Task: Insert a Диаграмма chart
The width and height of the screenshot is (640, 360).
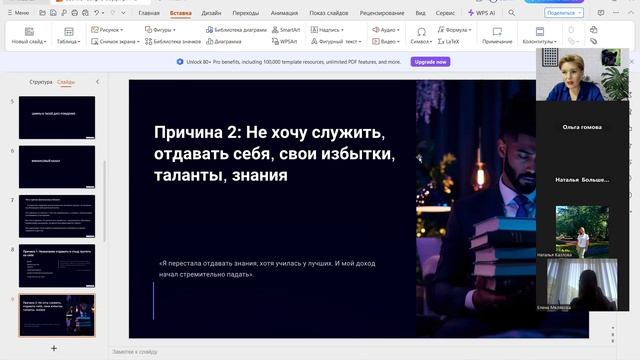Action: click(224, 42)
